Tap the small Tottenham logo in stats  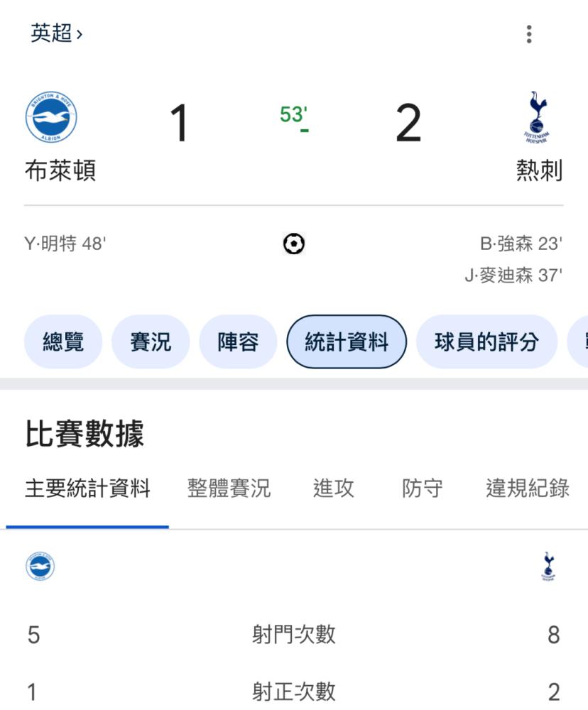coord(548,566)
